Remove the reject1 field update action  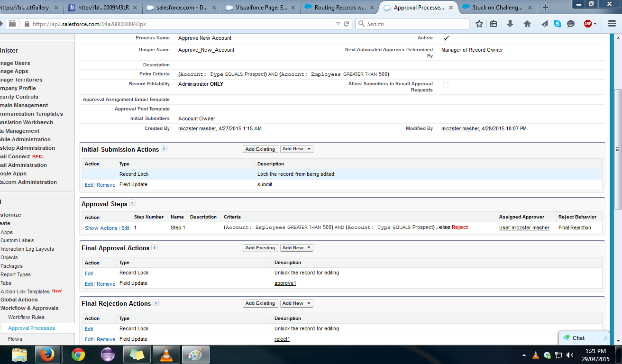(x=106, y=339)
